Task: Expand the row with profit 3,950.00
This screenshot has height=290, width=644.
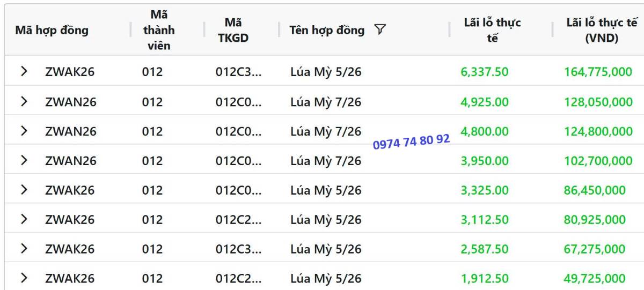Action: (24, 160)
